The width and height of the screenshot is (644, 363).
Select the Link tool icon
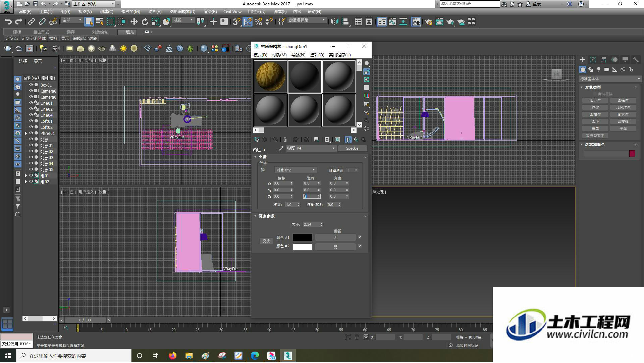coord(31,22)
